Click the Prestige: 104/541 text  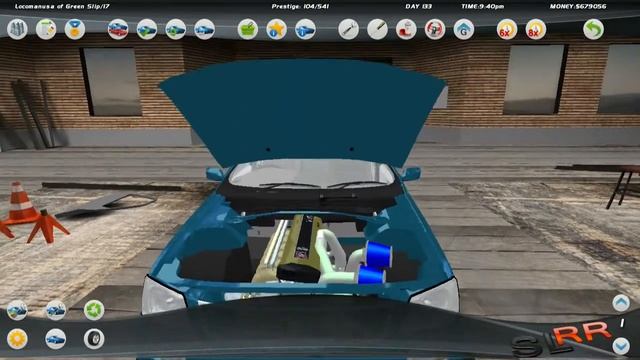click(x=300, y=7)
